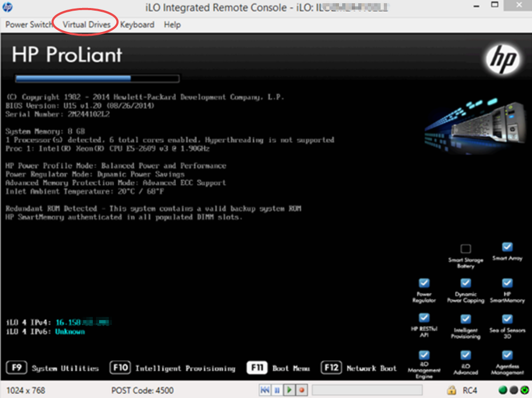This screenshot has height=398, width=532.
Task: Start recording the console session
Action: (302, 390)
